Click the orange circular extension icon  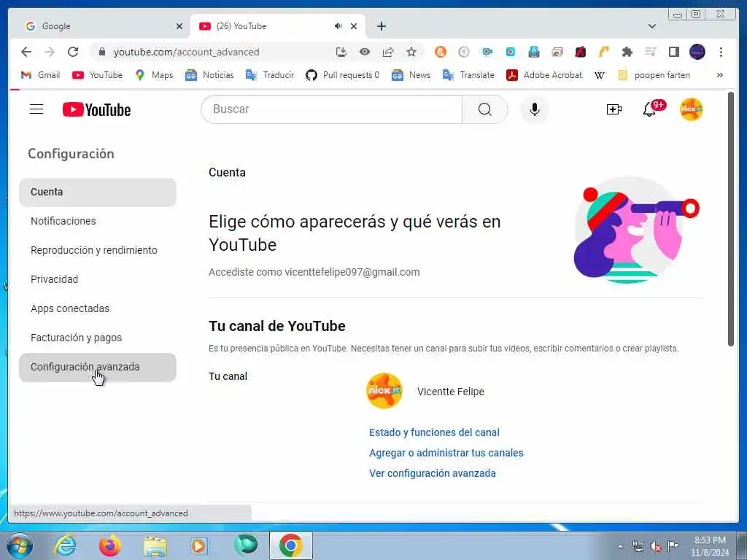(440, 52)
